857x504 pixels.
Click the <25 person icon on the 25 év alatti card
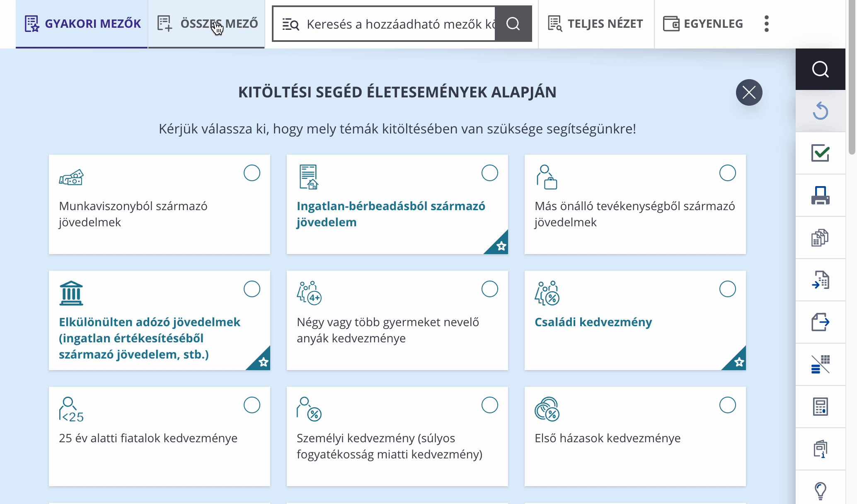(71, 409)
